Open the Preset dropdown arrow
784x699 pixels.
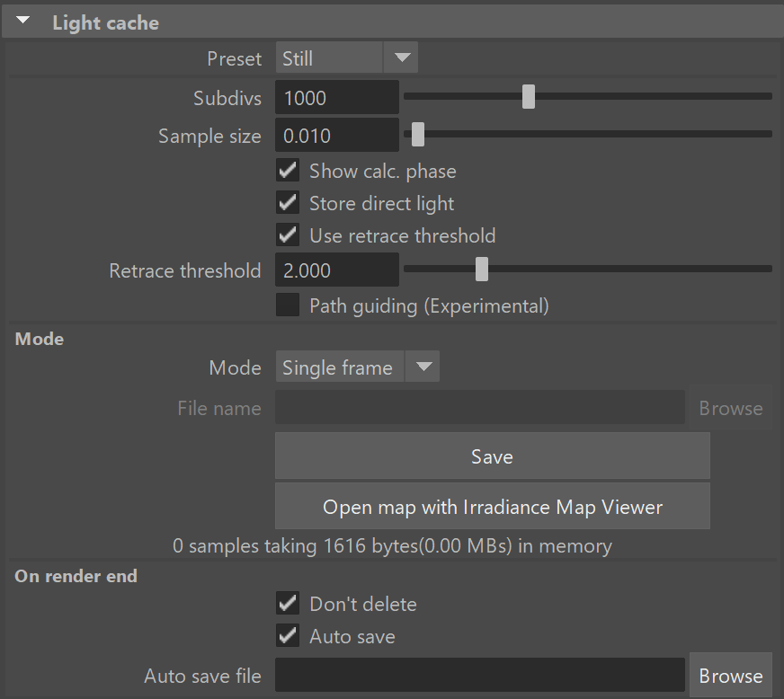[x=402, y=58]
